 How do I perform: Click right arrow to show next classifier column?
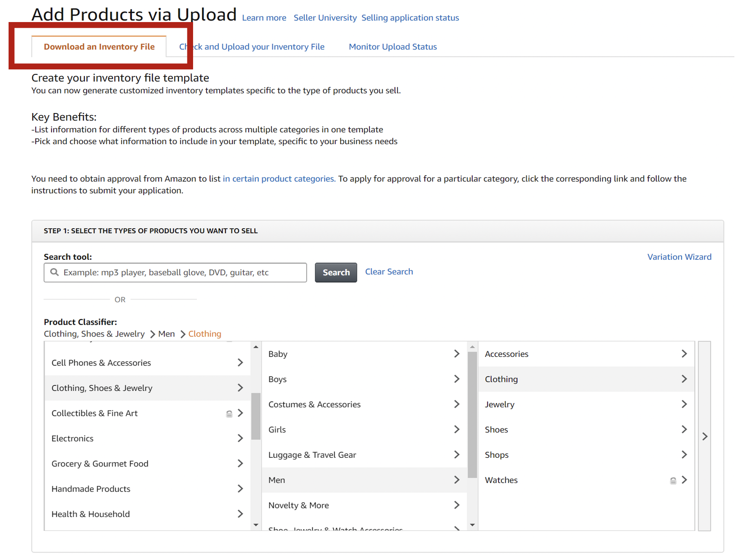coord(705,437)
